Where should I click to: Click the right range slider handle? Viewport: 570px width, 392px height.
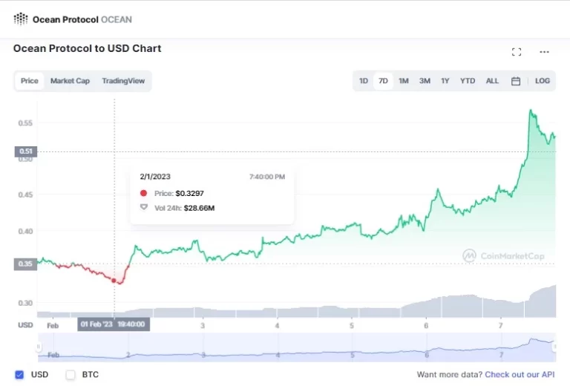pyautogui.click(x=554, y=347)
